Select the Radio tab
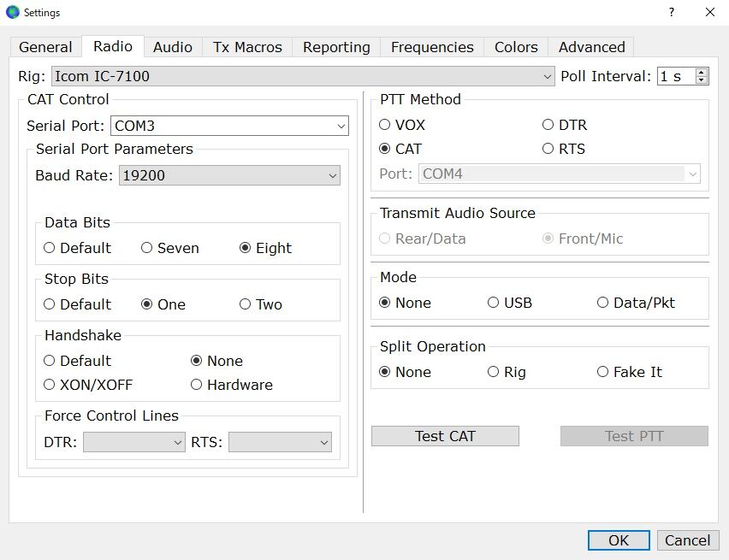 [113, 46]
